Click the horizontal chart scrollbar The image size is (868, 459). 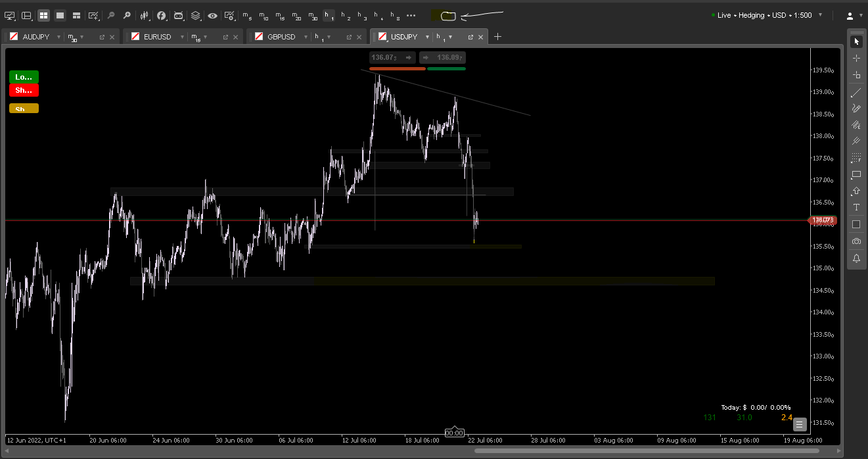647,451
